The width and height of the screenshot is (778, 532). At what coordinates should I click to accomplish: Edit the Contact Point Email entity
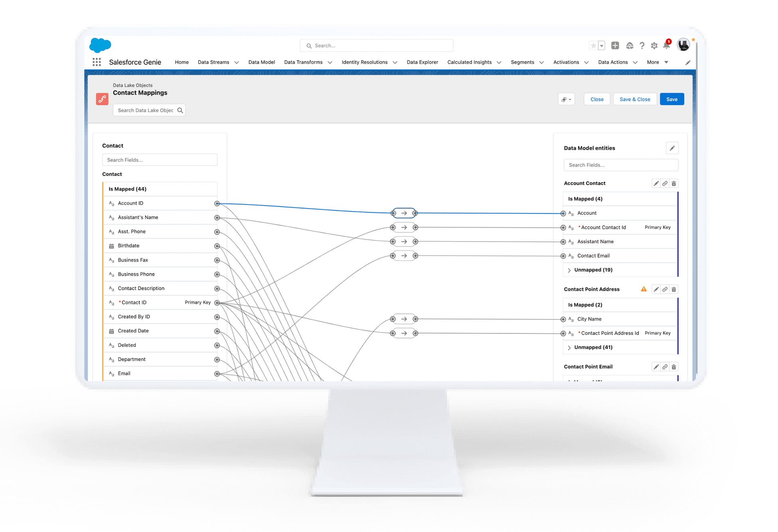click(x=656, y=367)
